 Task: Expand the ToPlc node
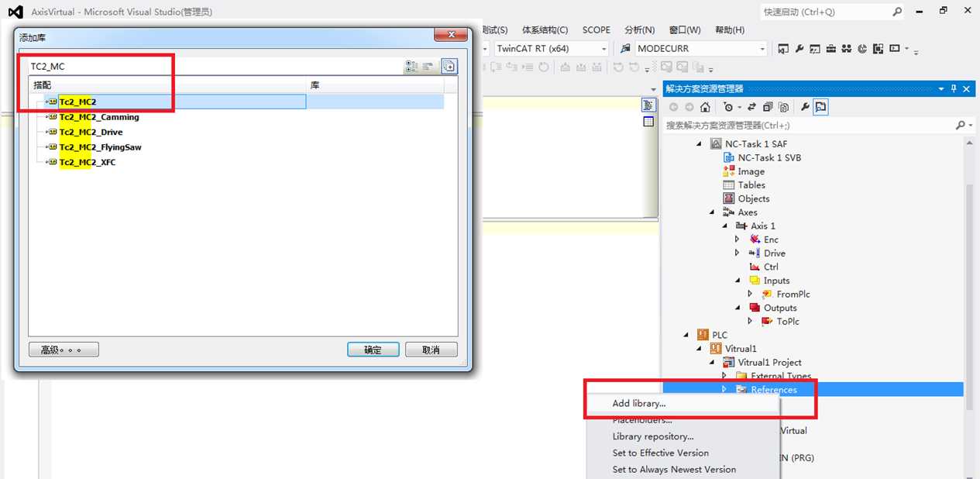[x=750, y=321]
